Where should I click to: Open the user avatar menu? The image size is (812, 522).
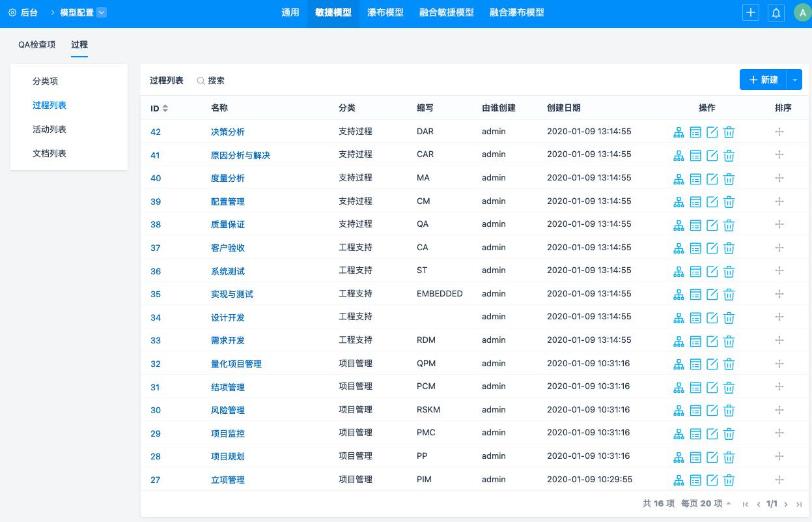pyautogui.click(x=802, y=12)
